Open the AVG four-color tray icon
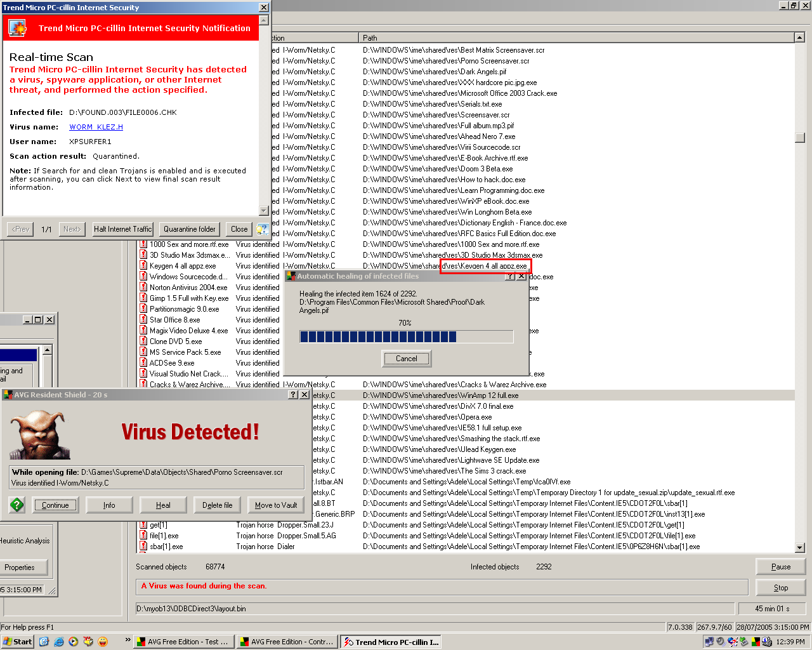Image resolution: width=812 pixels, height=650 pixels. point(755,642)
